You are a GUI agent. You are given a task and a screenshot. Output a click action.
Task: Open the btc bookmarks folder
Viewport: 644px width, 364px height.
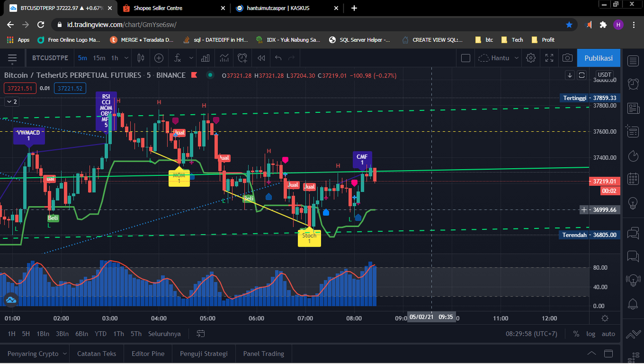pos(484,40)
